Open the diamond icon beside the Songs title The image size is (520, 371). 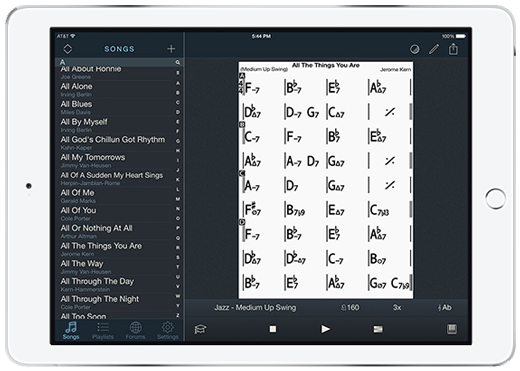pos(68,49)
